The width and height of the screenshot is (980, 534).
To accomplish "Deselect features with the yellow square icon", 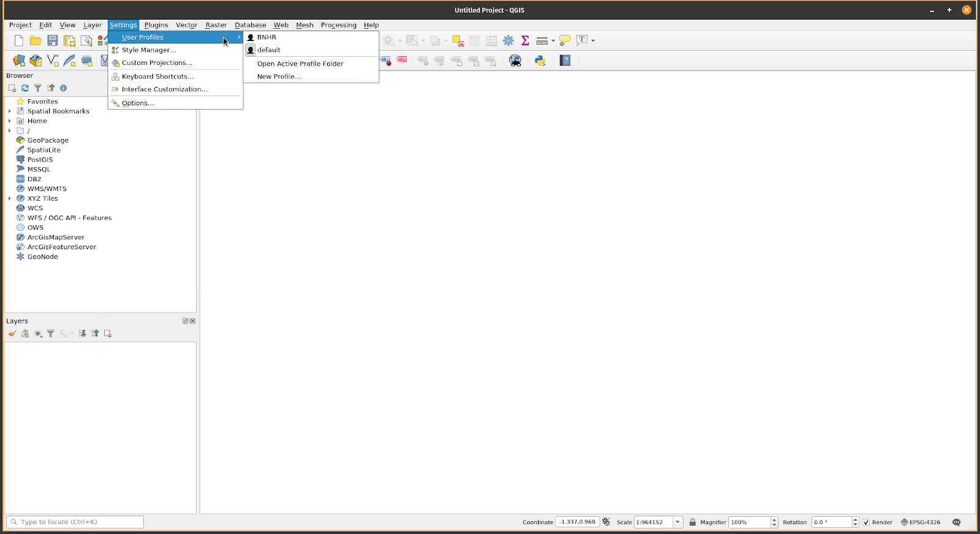I will click(458, 41).
